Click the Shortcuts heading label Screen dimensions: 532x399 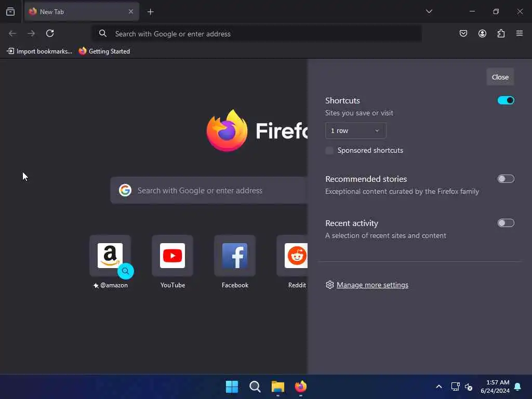(342, 100)
